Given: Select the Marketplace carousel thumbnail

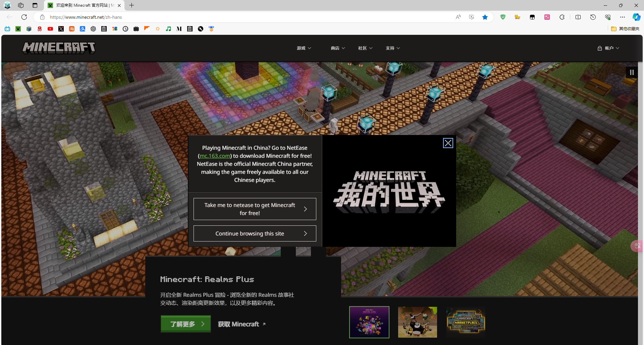Looking at the screenshot, I should click(x=466, y=322).
